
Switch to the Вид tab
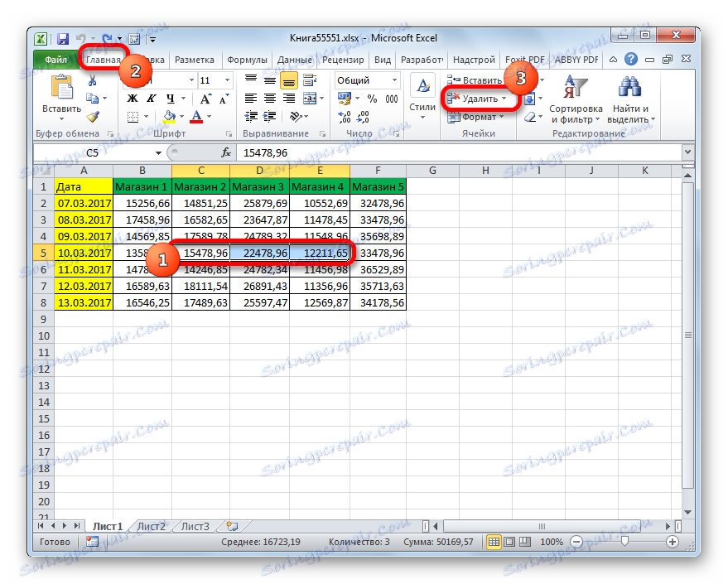[x=383, y=60]
